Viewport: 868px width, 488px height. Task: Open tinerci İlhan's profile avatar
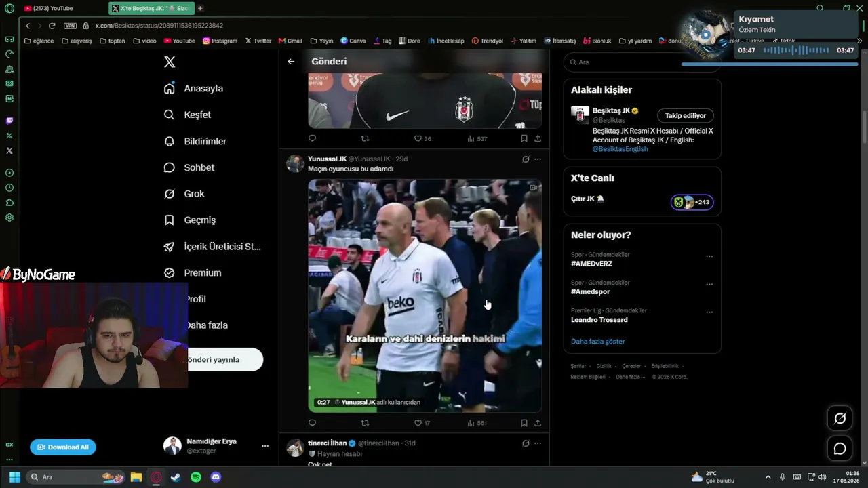295,447
